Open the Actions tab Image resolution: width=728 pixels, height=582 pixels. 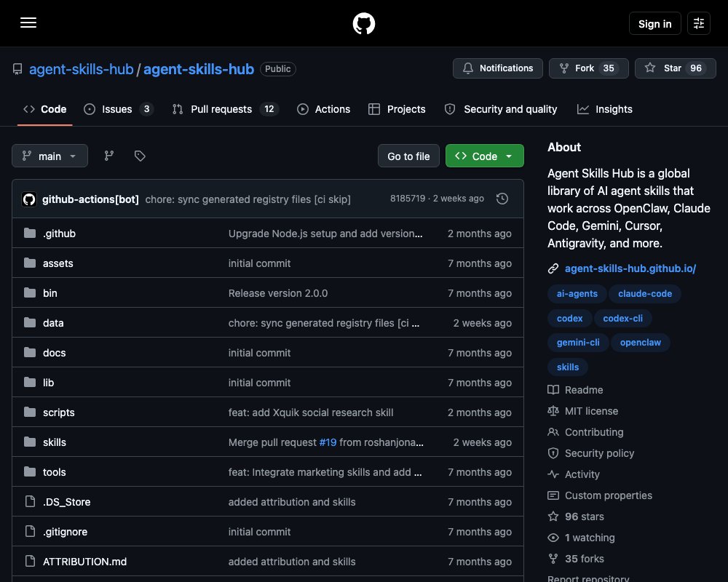pos(324,109)
